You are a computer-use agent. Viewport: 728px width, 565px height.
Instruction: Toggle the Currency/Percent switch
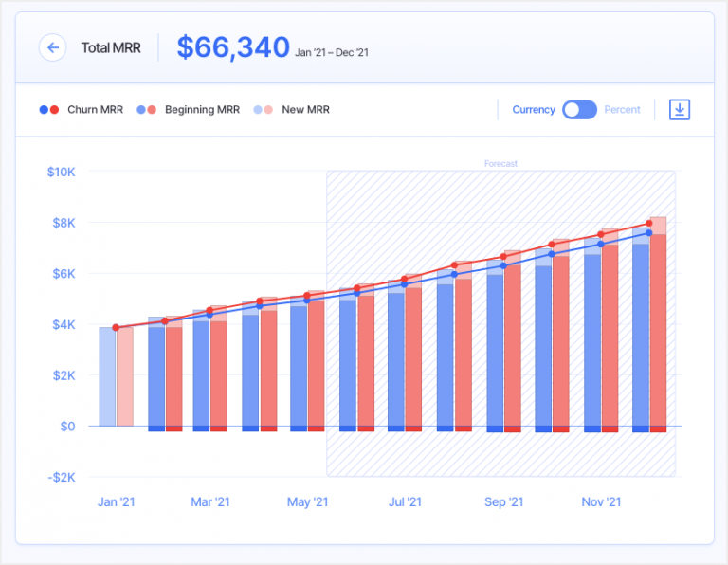coord(579,110)
